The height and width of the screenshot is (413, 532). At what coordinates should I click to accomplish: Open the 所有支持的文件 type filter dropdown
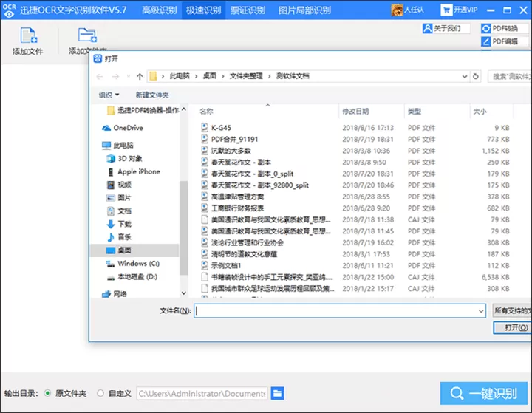[x=512, y=310]
